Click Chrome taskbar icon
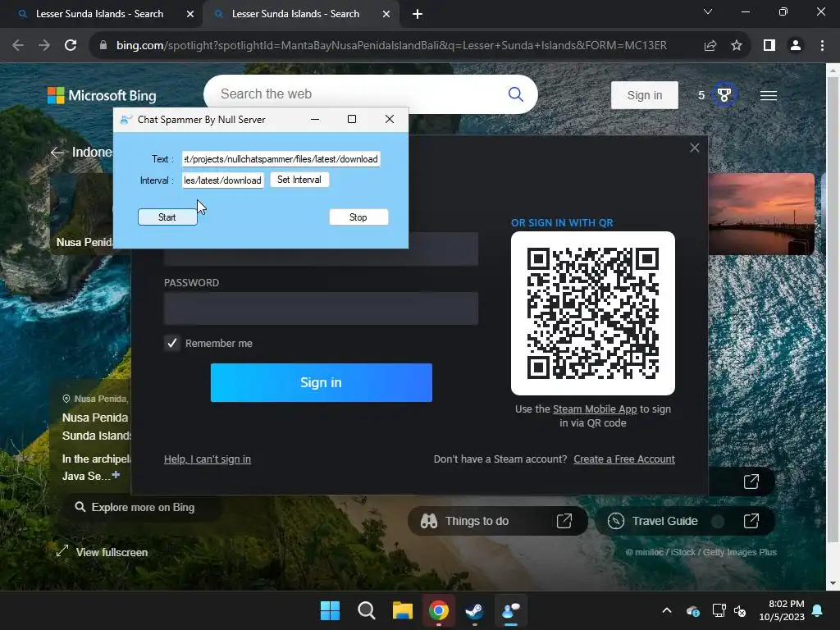 point(439,610)
